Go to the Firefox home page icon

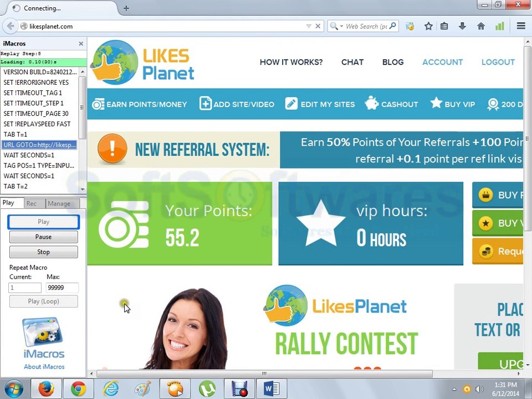click(481, 26)
